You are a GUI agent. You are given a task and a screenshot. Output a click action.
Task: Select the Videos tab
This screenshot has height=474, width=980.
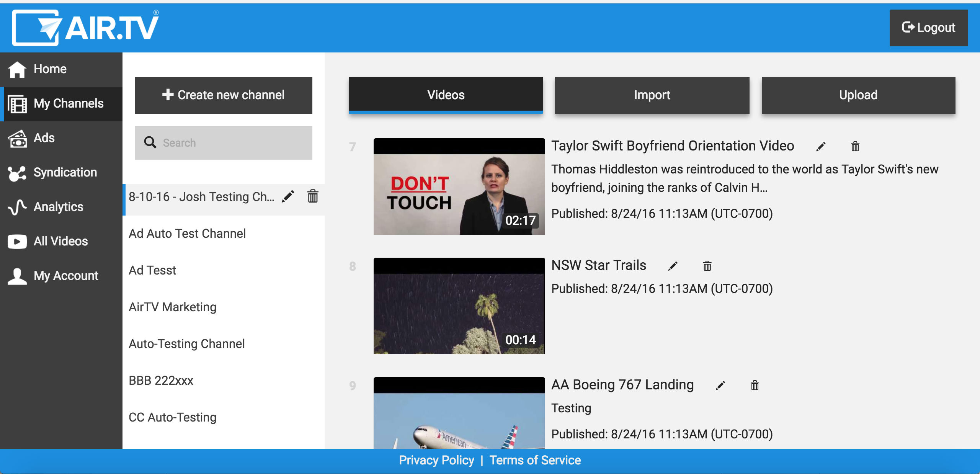click(446, 95)
